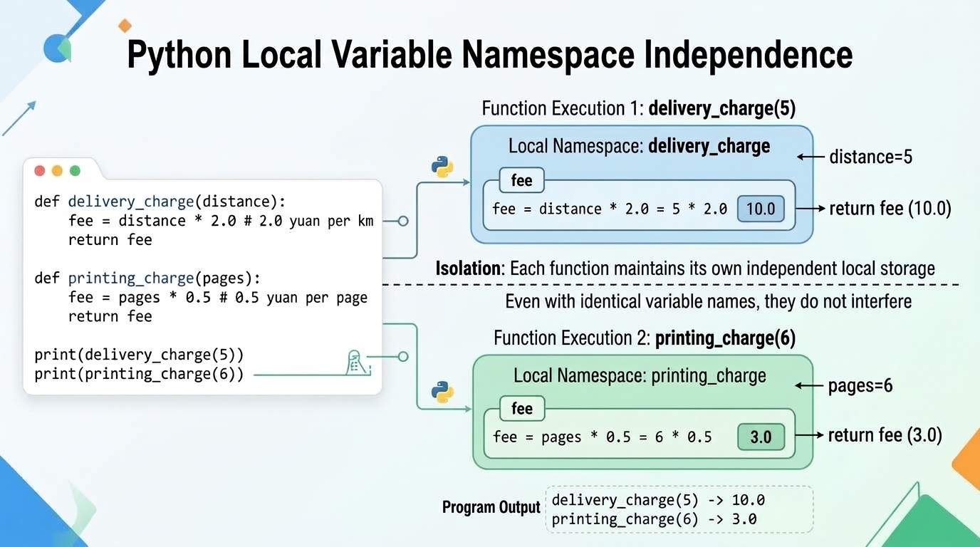Image resolution: width=980 pixels, height=547 pixels.
Task: Click the "return fee (10.0)" label
Action: click(890, 209)
